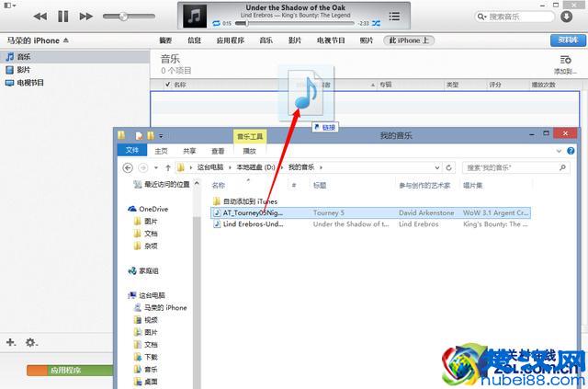
Task: Sort by 专辑 column in iTunes
Action: tap(385, 85)
